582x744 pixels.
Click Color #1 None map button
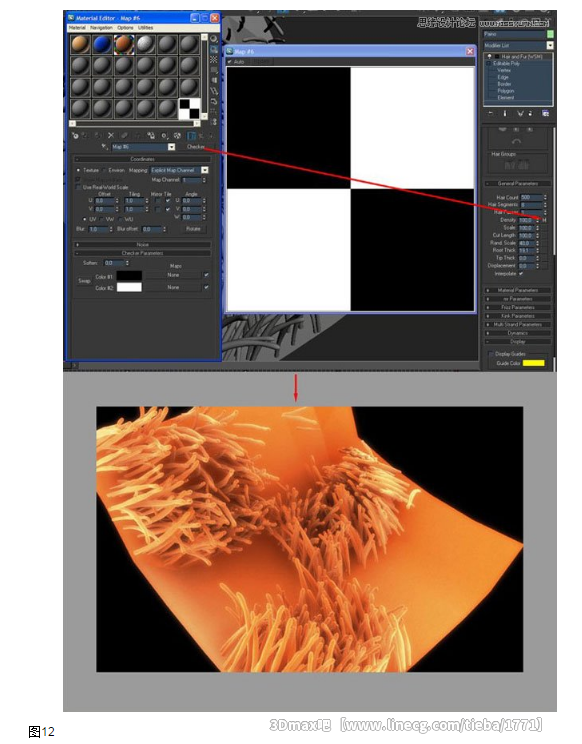click(x=174, y=275)
